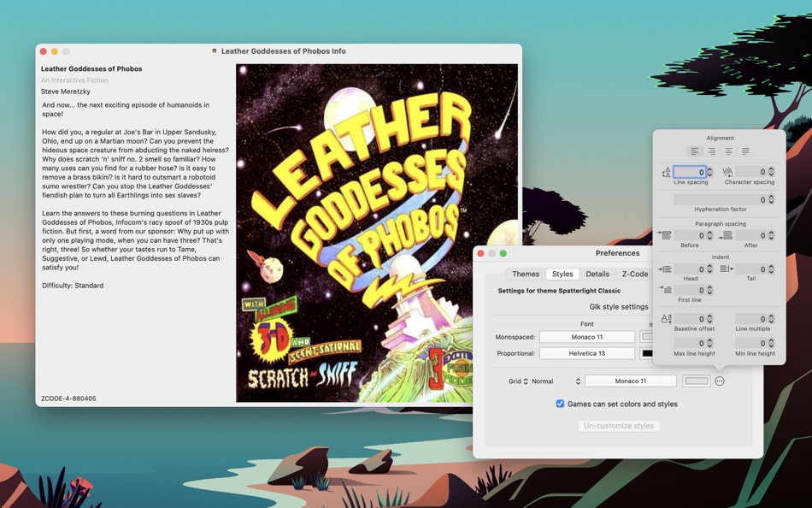812x508 pixels.
Task: Switch to the Themes tab
Action: pyautogui.click(x=526, y=274)
